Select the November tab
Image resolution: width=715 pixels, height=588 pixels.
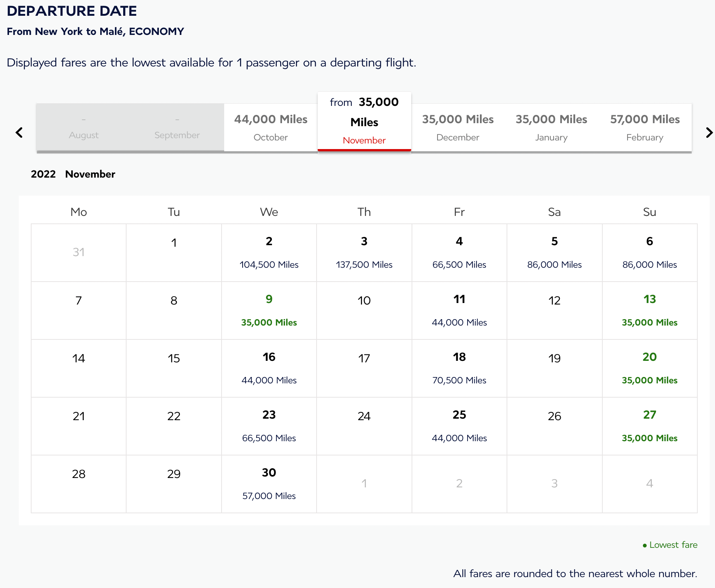coord(364,121)
